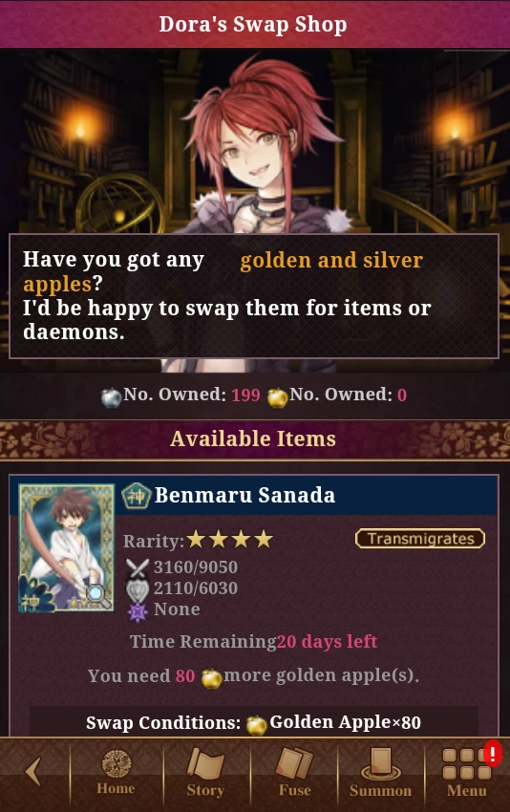Click the purple skill icon next to None
Image resolution: width=510 pixels, height=812 pixels.
[x=138, y=611]
